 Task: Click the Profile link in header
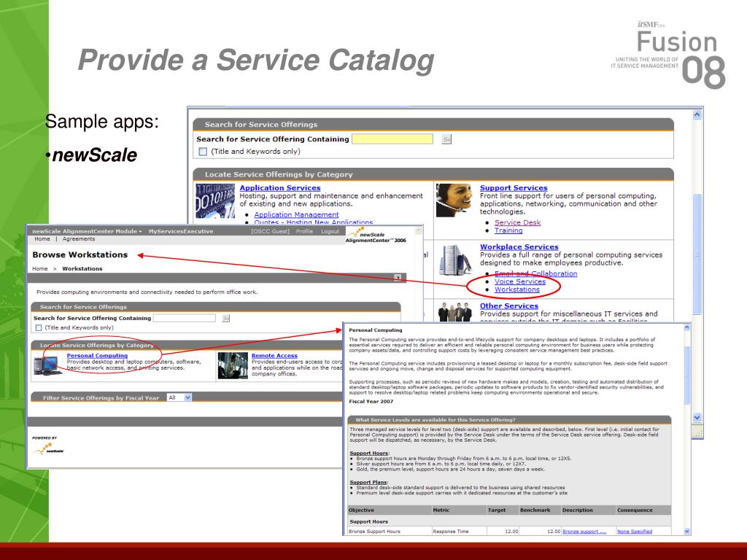(x=304, y=231)
